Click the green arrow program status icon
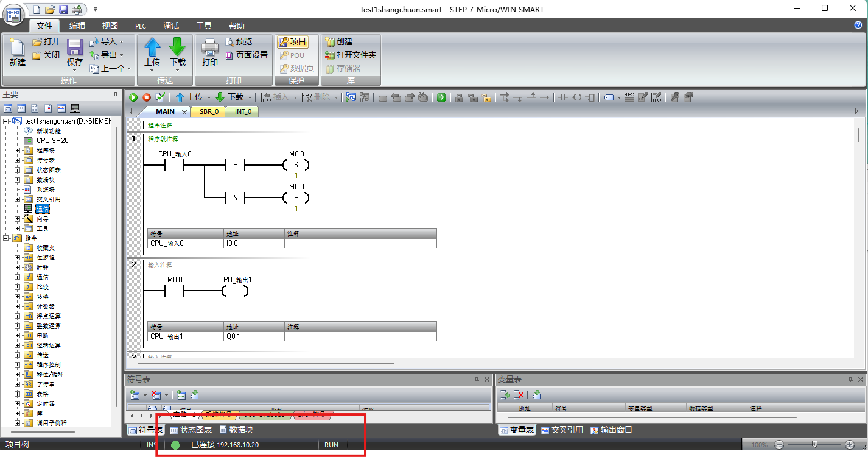This screenshot has width=868, height=457. tap(441, 97)
